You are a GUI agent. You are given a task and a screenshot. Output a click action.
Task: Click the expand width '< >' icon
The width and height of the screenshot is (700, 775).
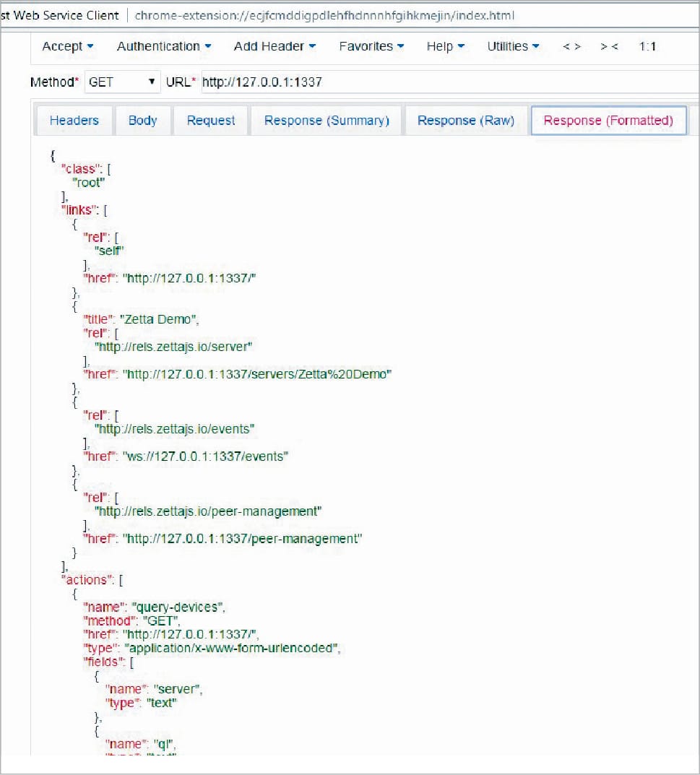pos(571,46)
